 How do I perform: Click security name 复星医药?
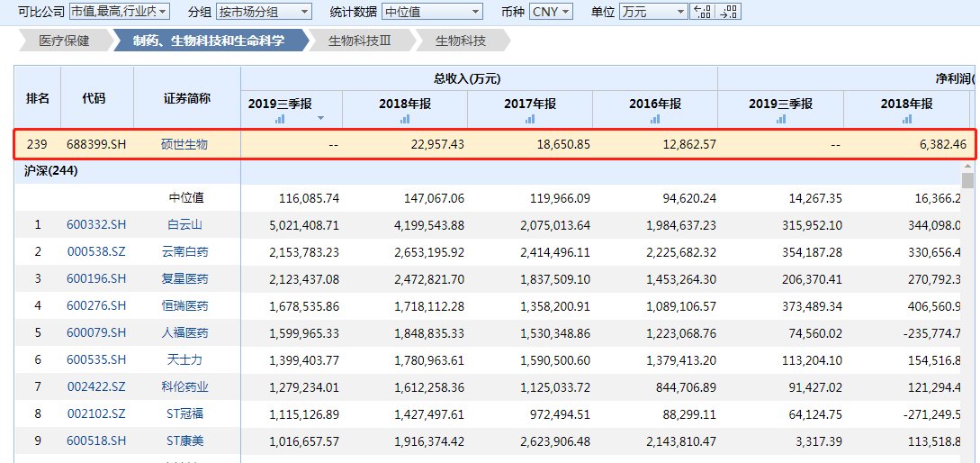pos(185,279)
